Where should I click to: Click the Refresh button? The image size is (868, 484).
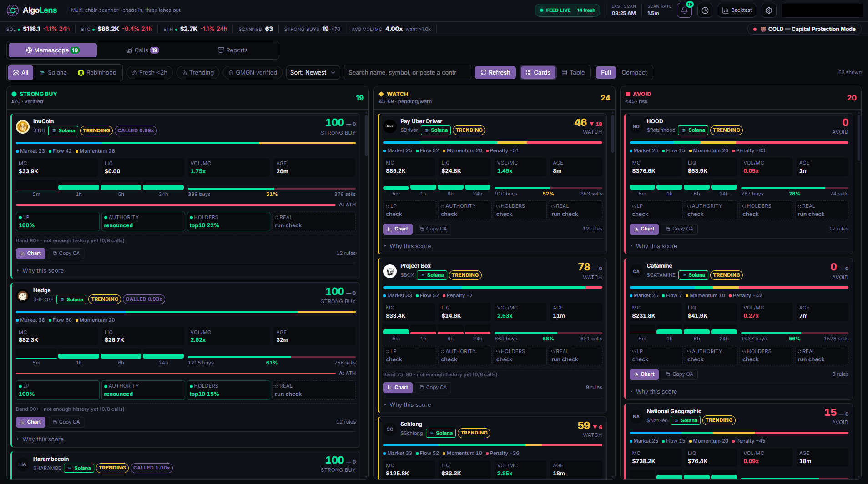[x=495, y=73]
